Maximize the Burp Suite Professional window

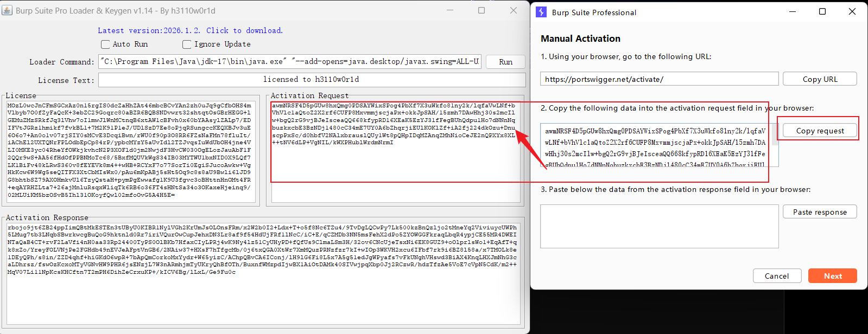[x=822, y=11]
